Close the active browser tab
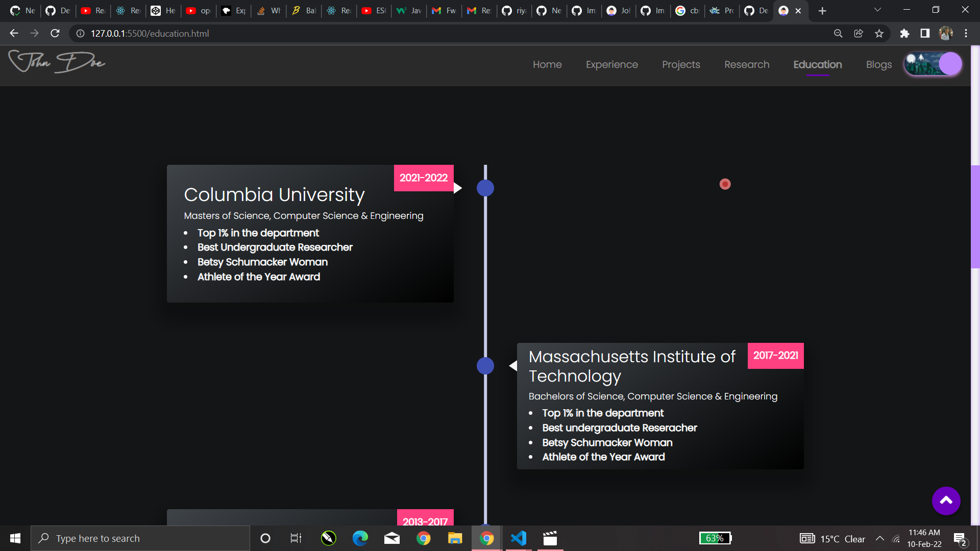The width and height of the screenshot is (980, 551). (798, 11)
